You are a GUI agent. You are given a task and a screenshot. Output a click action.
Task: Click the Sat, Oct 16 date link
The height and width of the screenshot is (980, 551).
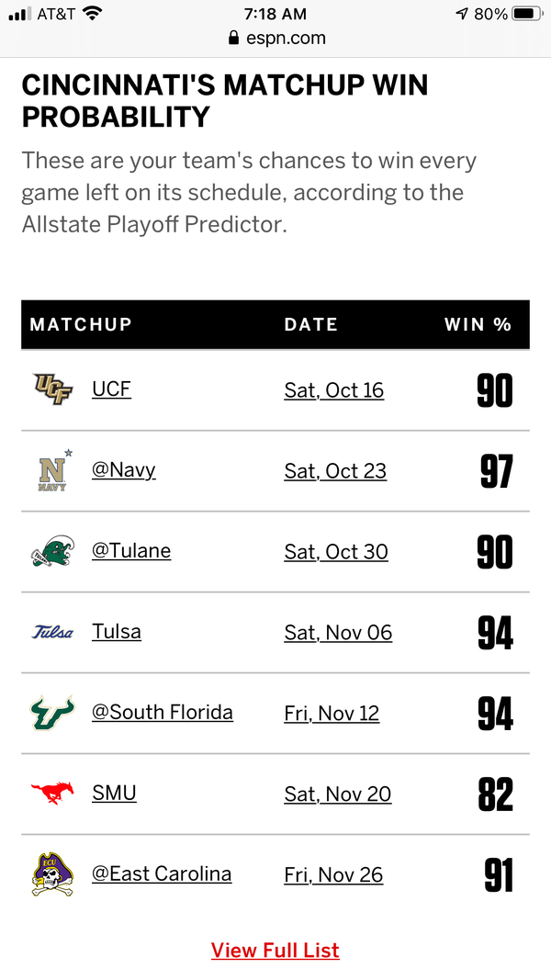pyautogui.click(x=334, y=390)
